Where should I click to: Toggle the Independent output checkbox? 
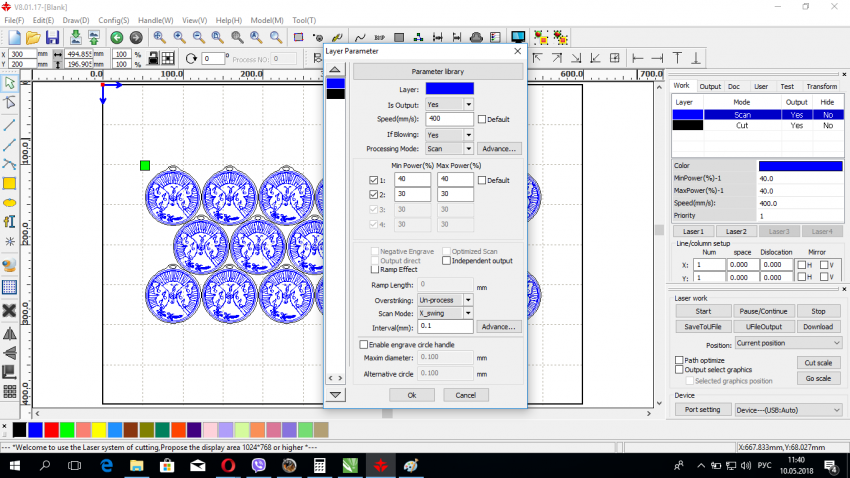[x=447, y=261]
